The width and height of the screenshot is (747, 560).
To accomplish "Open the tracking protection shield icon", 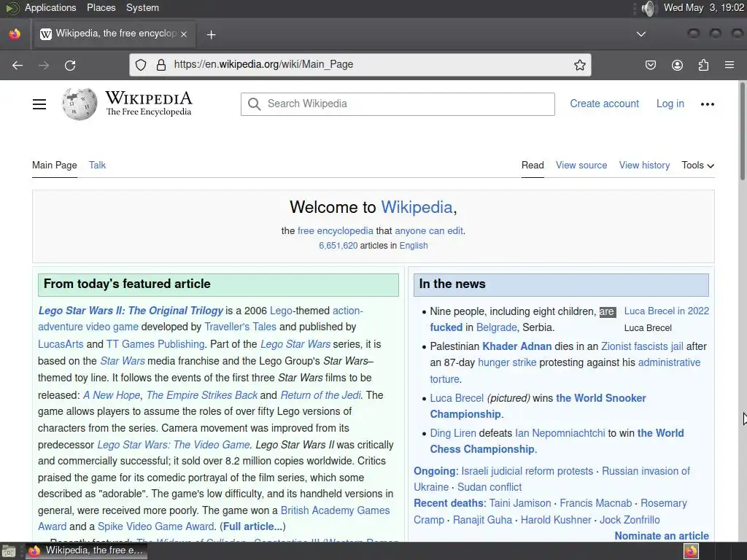I will [141, 65].
